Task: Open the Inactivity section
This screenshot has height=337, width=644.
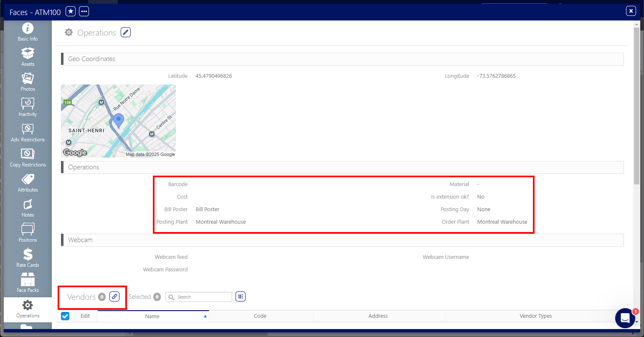Action: (x=28, y=107)
